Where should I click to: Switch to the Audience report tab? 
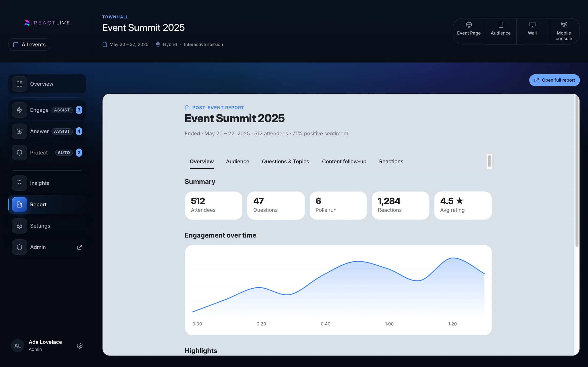(x=238, y=162)
